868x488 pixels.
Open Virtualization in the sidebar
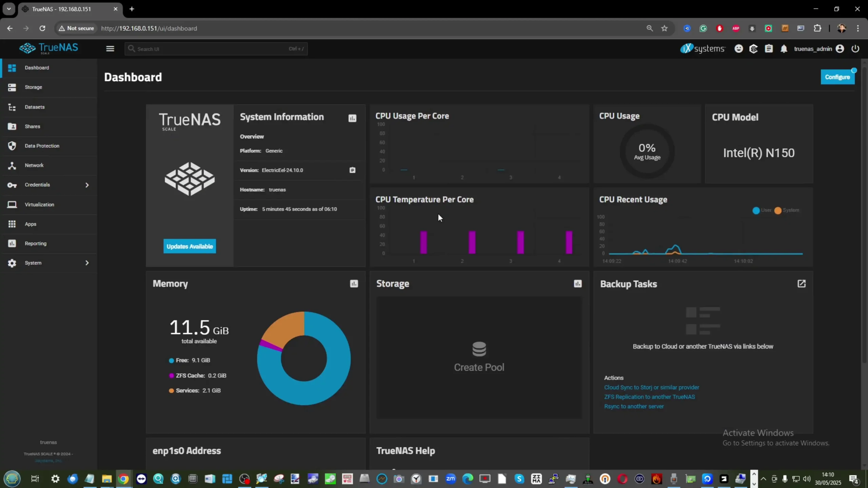pos(49,205)
